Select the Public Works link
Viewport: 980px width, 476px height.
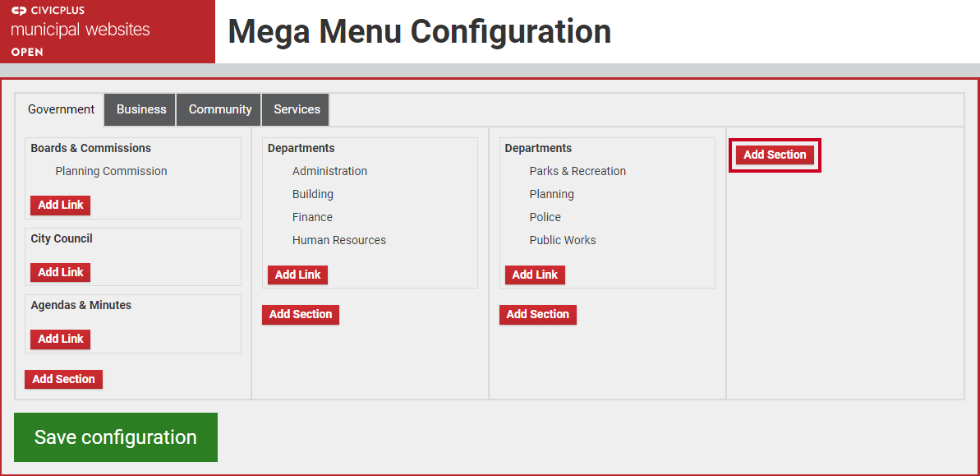tap(563, 240)
